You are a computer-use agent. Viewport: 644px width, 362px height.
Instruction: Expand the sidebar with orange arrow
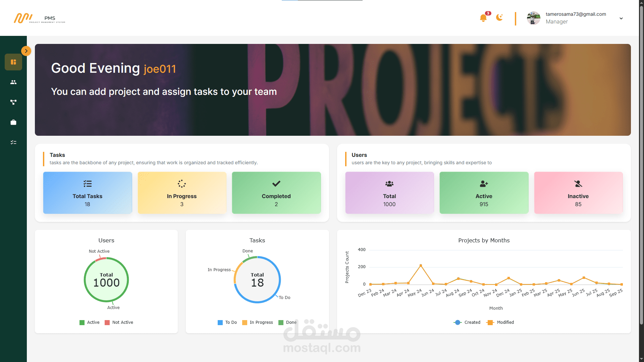tap(26, 51)
